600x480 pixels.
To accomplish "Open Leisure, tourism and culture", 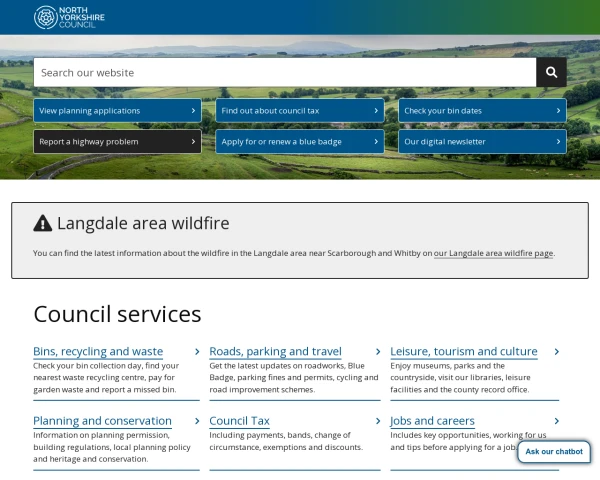I will (x=464, y=351).
